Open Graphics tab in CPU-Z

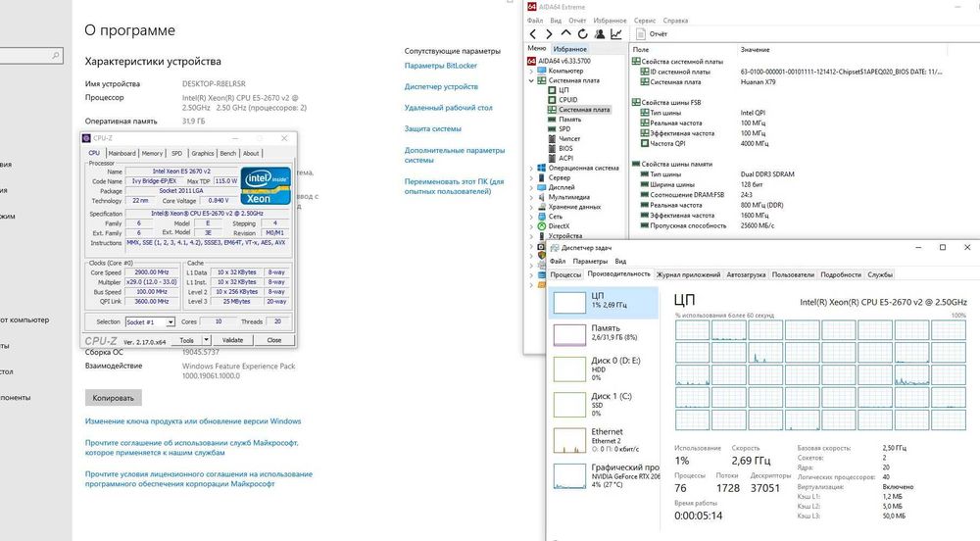(203, 153)
